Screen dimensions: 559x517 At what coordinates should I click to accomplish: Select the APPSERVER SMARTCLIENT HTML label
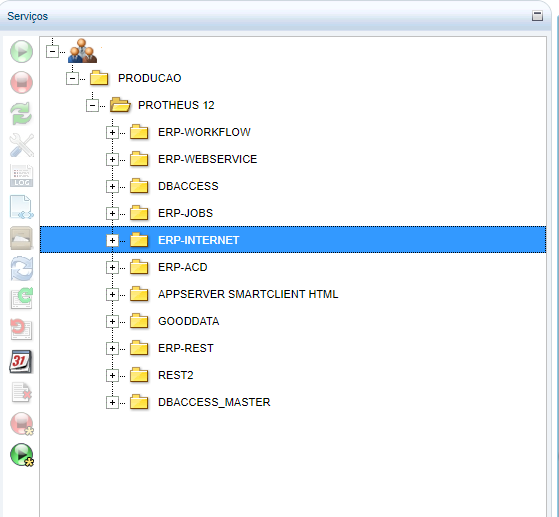click(x=248, y=294)
